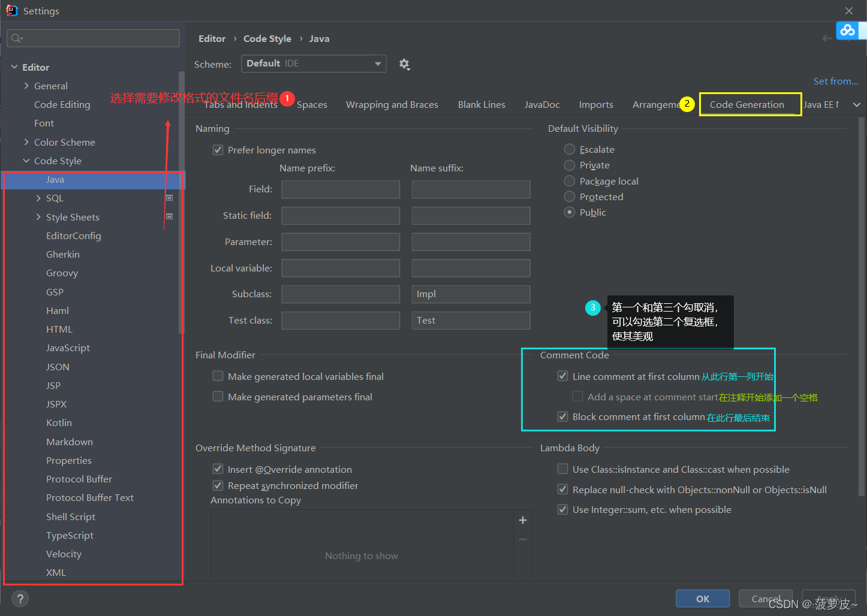Expand the SQL tree node

(x=38, y=198)
